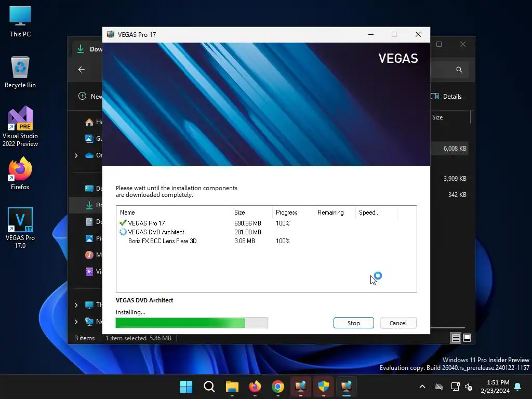Click the Name column header

tap(174, 212)
